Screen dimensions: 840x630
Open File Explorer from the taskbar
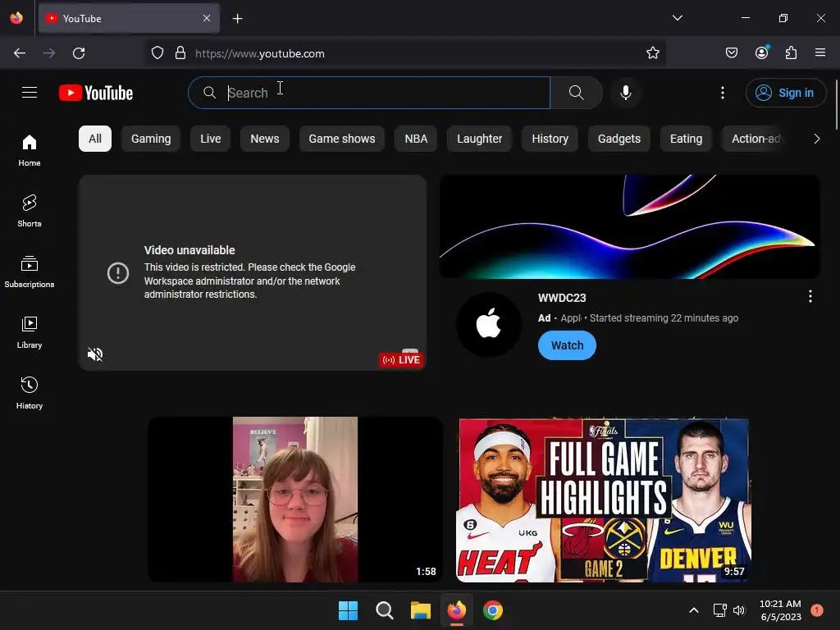(421, 610)
